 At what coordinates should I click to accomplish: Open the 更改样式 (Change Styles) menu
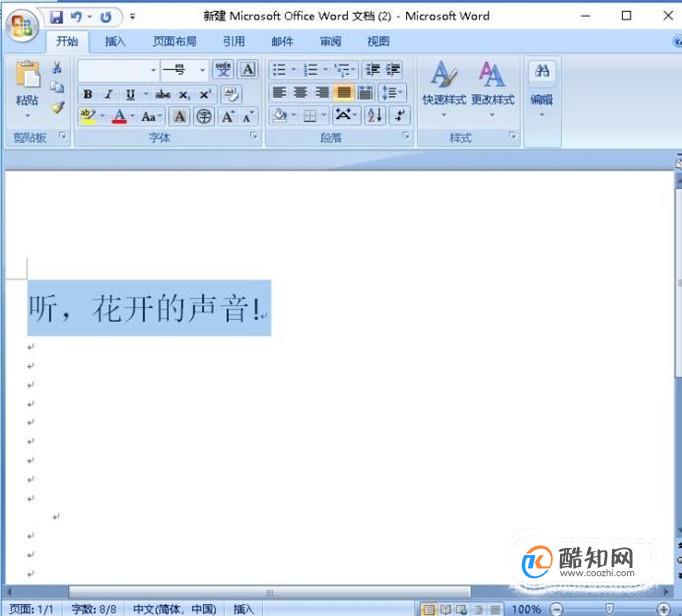click(x=492, y=89)
